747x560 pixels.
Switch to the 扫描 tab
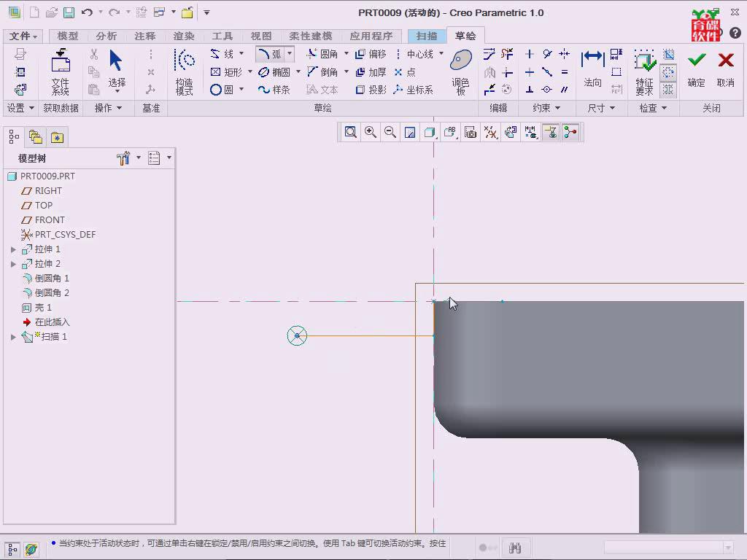[426, 36]
